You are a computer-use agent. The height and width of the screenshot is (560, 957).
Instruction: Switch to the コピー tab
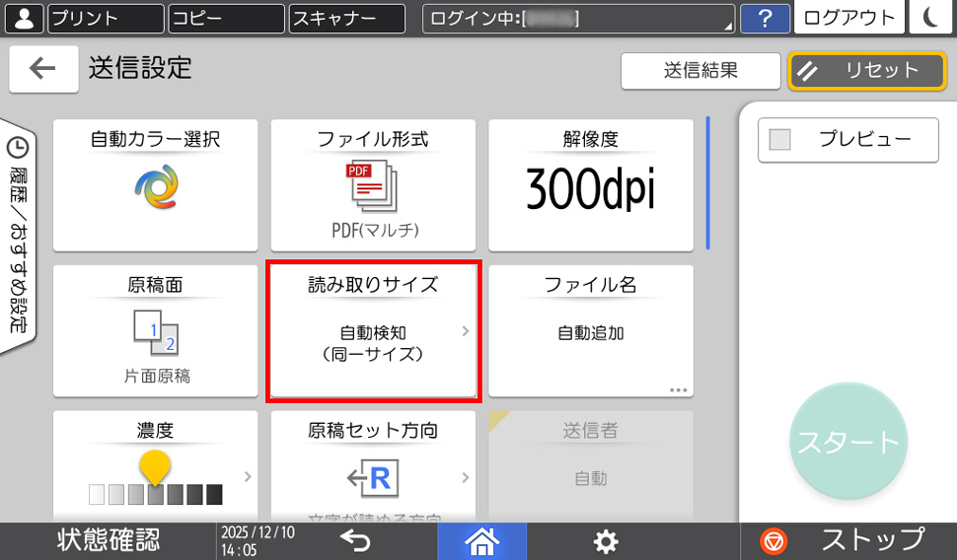click(225, 18)
